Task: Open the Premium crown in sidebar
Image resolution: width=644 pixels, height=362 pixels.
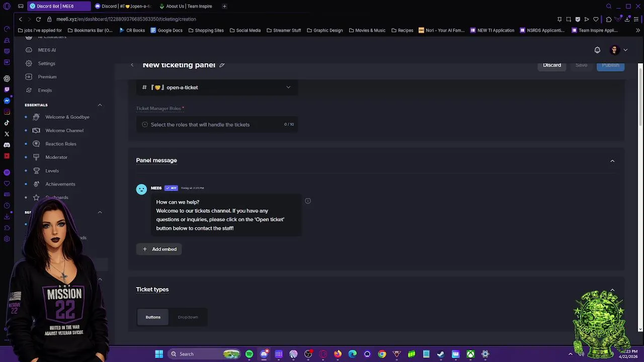Action: point(47,77)
